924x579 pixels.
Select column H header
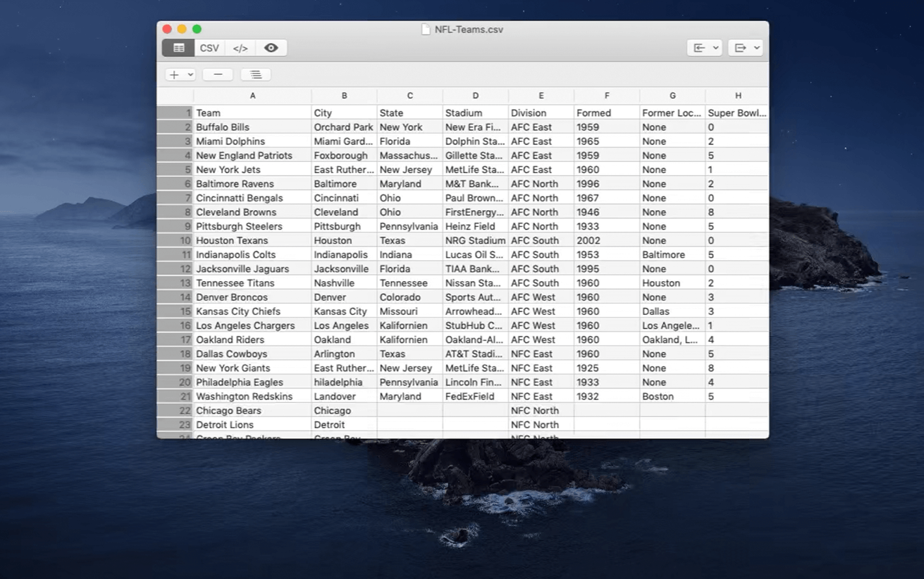[738, 96]
